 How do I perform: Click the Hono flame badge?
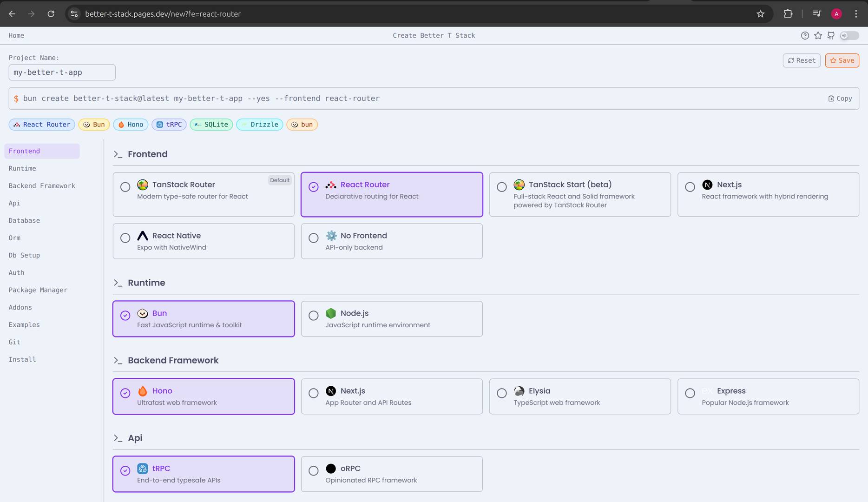(130, 124)
